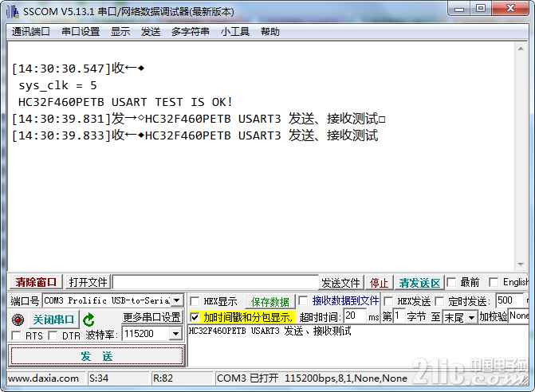Toggle the RTS checkbox
This screenshot has height=392, width=535.
pos(16,335)
